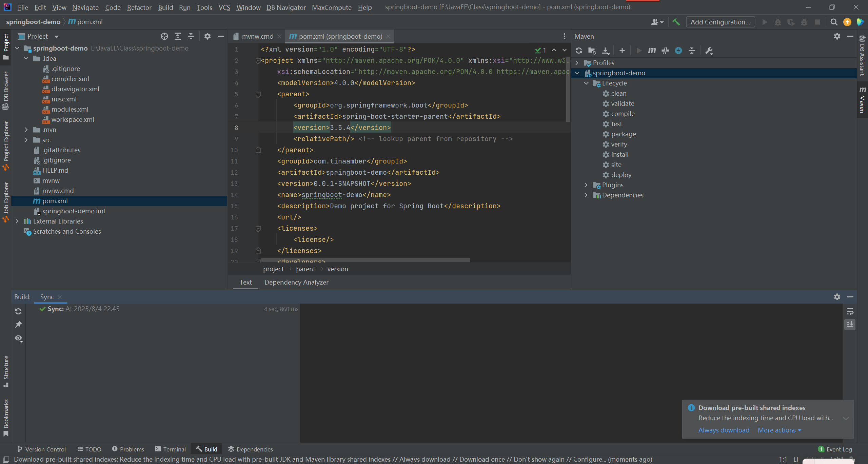868x464 pixels.
Task: Open Search Everywhere magnifier icon
Action: pos(834,22)
